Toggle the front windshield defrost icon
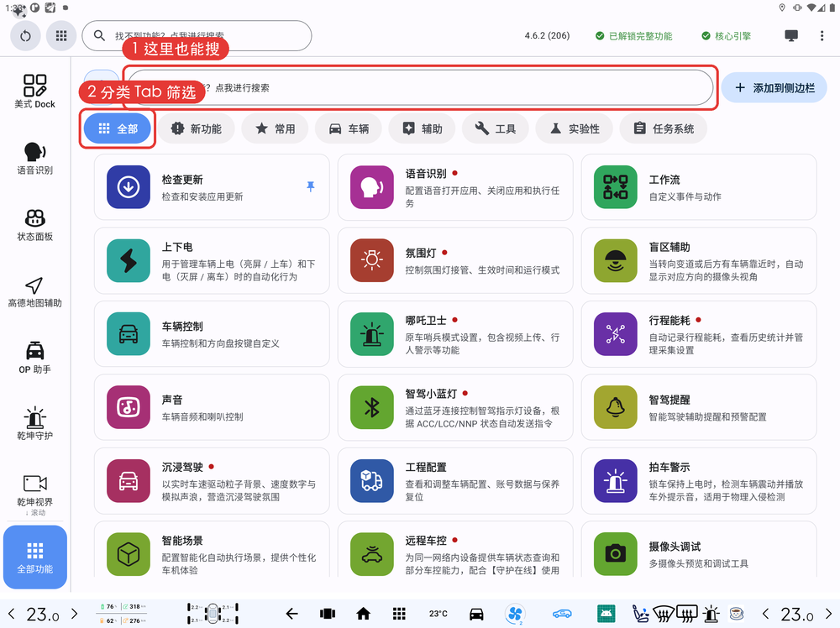This screenshot has width=840, height=628. (663, 614)
